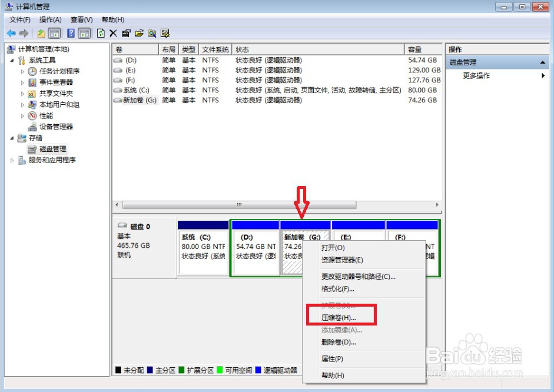
Task: Click the Back arrow toolbar icon
Action: 11,34
